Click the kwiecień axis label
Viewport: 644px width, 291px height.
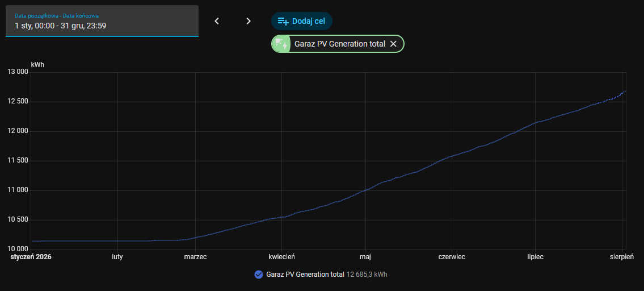click(x=282, y=257)
